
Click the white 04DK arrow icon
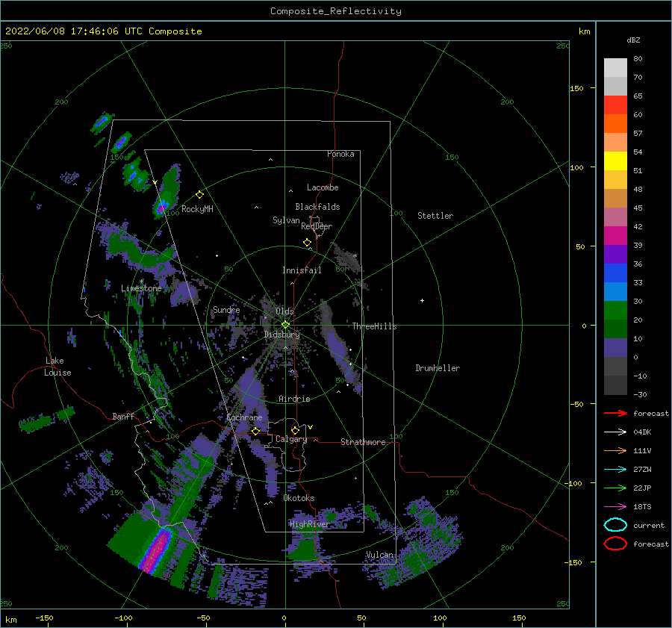pos(615,432)
